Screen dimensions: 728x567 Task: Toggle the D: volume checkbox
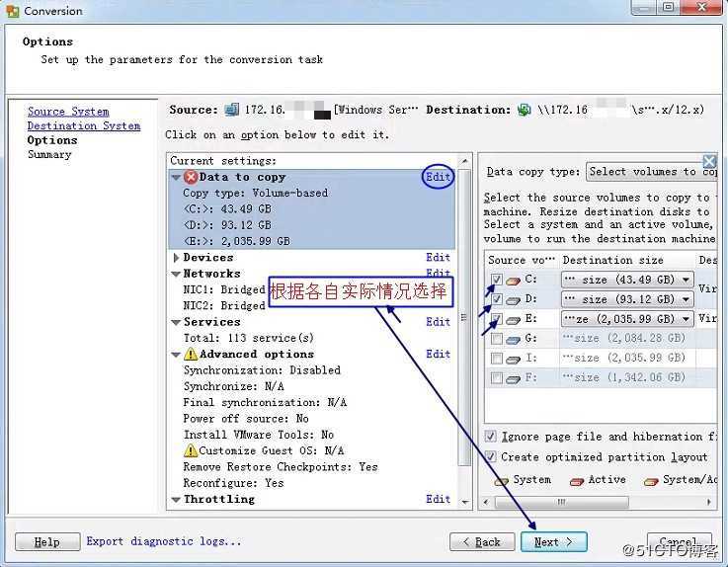click(x=496, y=298)
